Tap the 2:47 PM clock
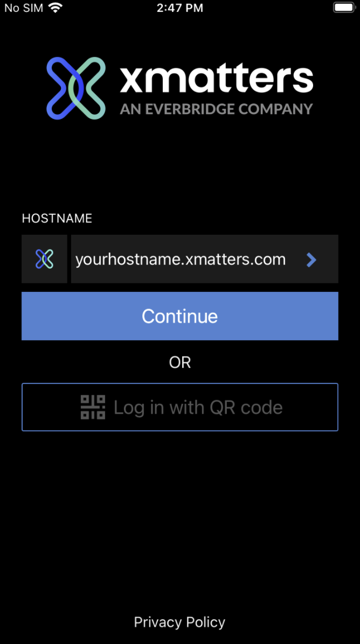Screen dimensions: 360x644 pyautogui.click(x=180, y=8)
